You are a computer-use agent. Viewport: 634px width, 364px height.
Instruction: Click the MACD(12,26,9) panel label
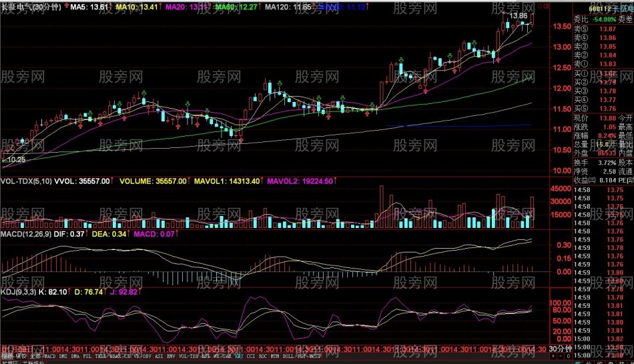point(26,234)
